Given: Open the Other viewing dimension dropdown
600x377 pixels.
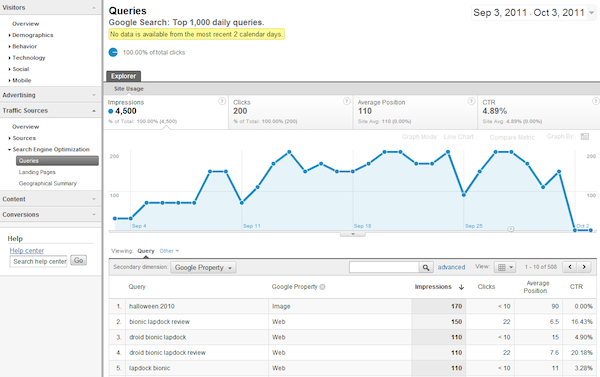Looking at the screenshot, I should [169, 251].
